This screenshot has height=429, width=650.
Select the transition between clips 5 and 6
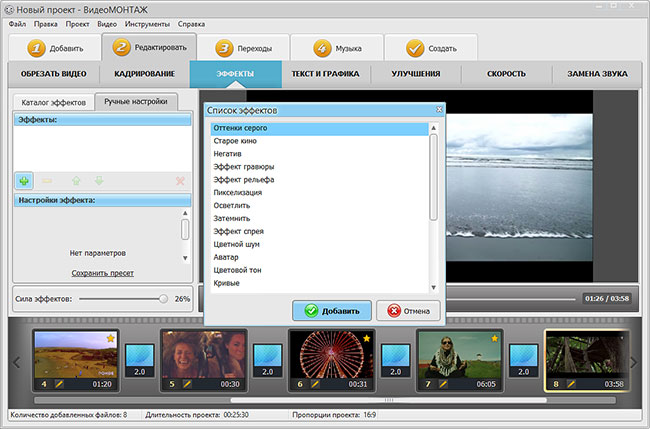click(267, 360)
